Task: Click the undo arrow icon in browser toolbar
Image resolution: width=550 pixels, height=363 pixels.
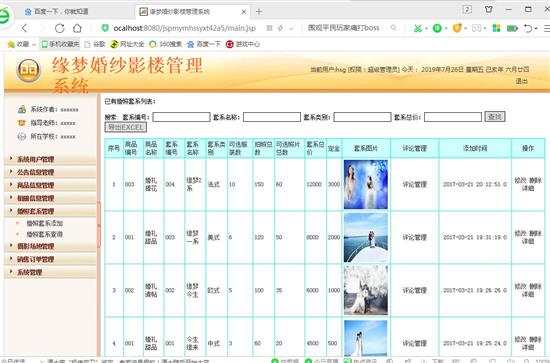Action: tap(528, 28)
